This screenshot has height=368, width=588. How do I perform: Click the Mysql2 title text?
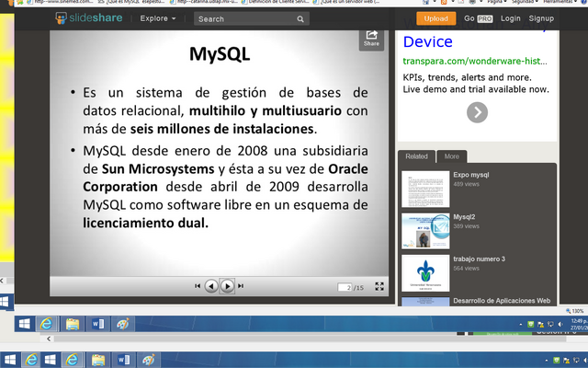[464, 217]
